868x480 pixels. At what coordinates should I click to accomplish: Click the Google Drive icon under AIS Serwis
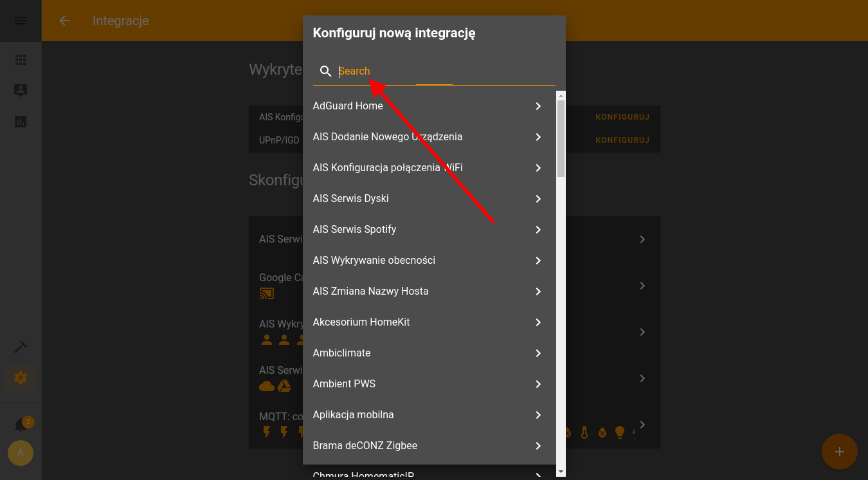284,385
